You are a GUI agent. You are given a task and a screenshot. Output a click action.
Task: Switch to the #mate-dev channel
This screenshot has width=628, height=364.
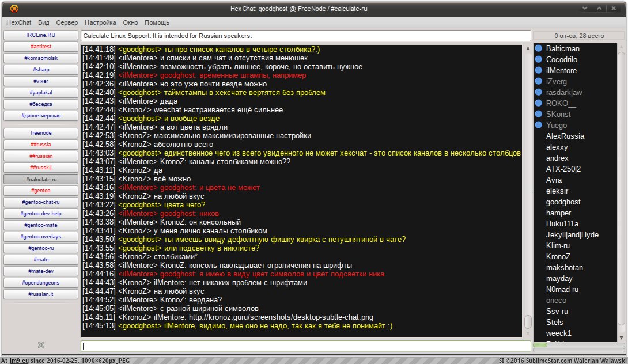41,271
